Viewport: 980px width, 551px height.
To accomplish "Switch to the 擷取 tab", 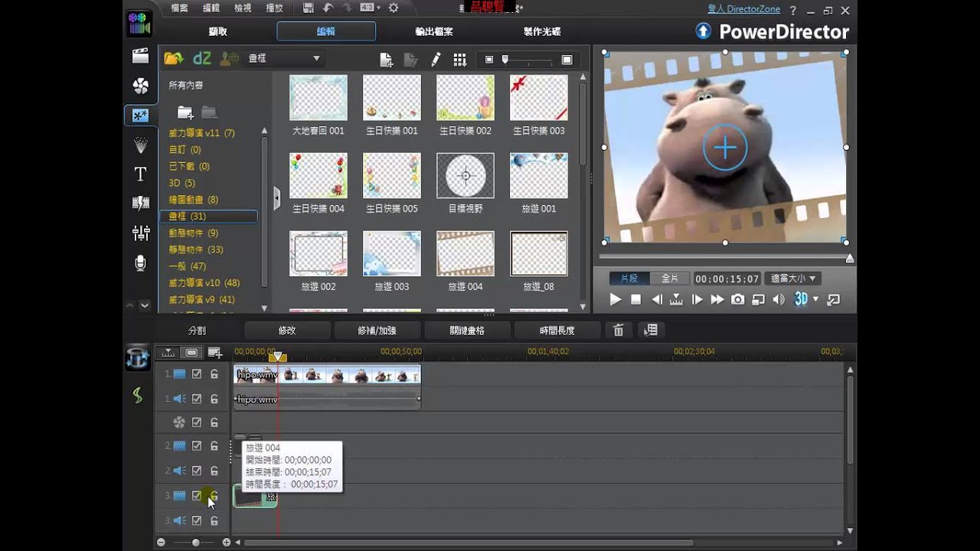I will (218, 31).
